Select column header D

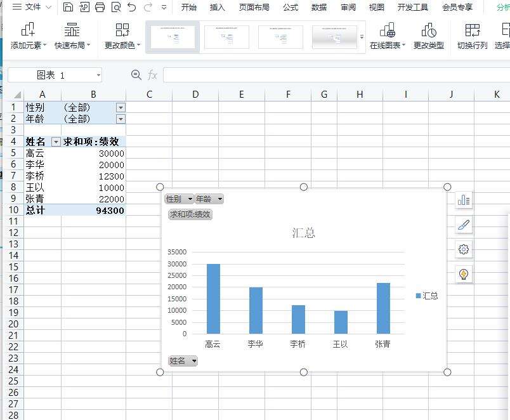coord(195,95)
